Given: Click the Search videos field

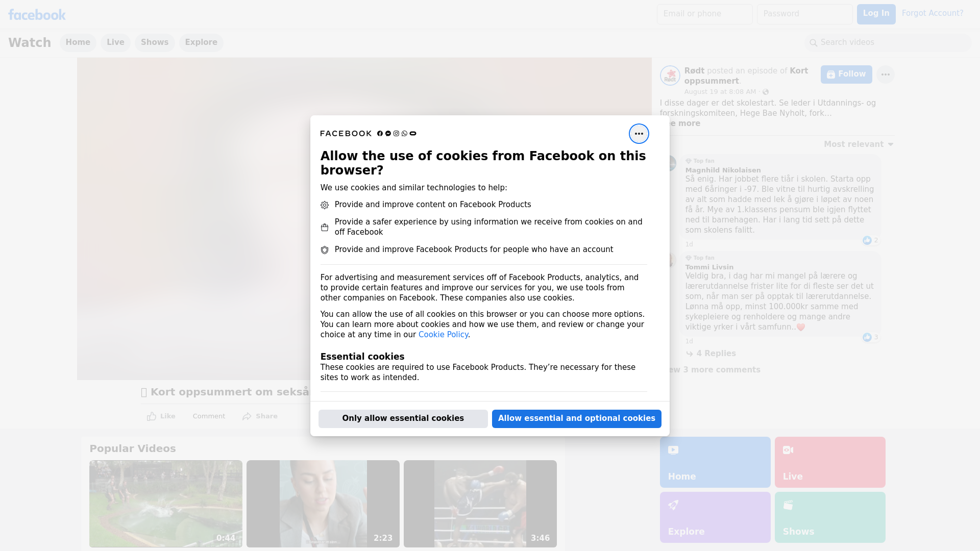Looking at the screenshot, I should click(888, 42).
